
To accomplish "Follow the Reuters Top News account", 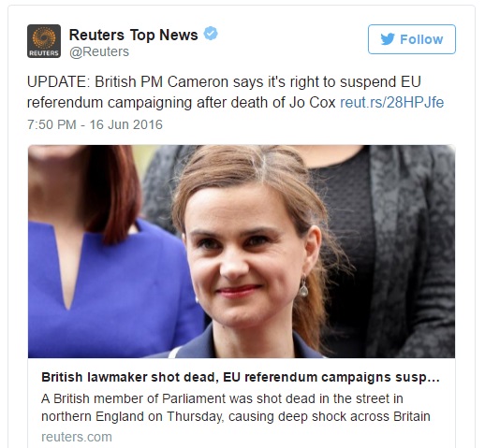I will 412,39.
